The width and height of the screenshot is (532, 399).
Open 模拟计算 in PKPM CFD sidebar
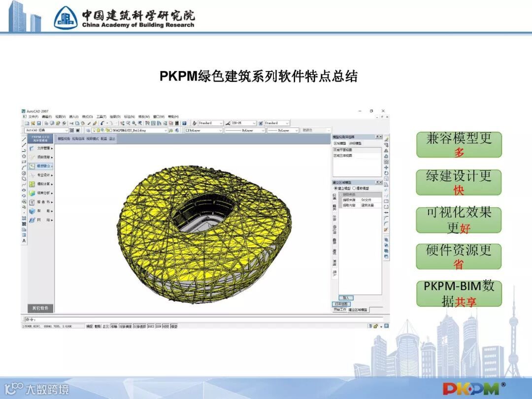tap(41, 184)
